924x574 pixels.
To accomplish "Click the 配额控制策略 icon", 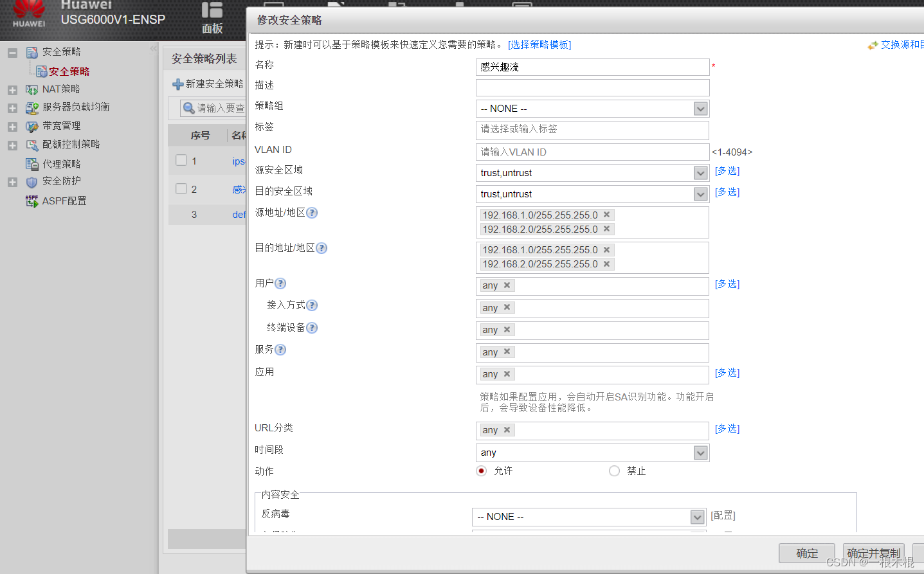I will (x=32, y=145).
